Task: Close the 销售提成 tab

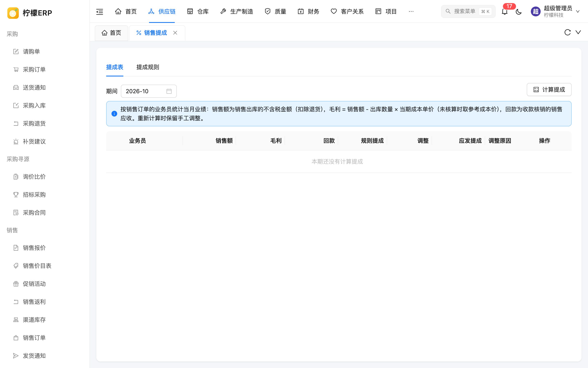Action: 175,33
